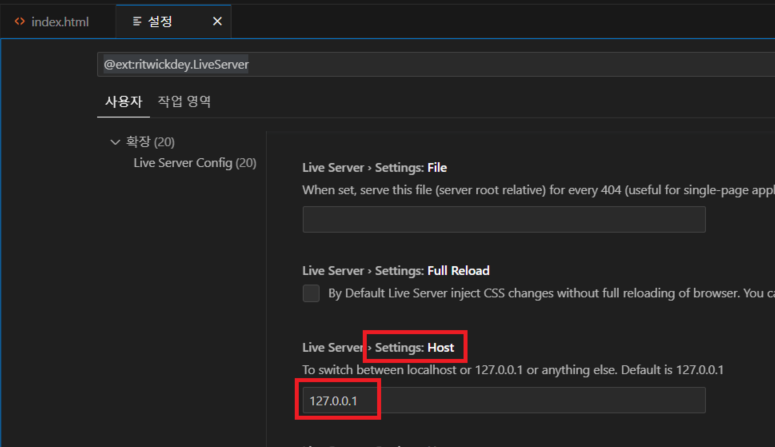
Task: Collapse the 확장 (20) tree section
Action: click(115, 142)
